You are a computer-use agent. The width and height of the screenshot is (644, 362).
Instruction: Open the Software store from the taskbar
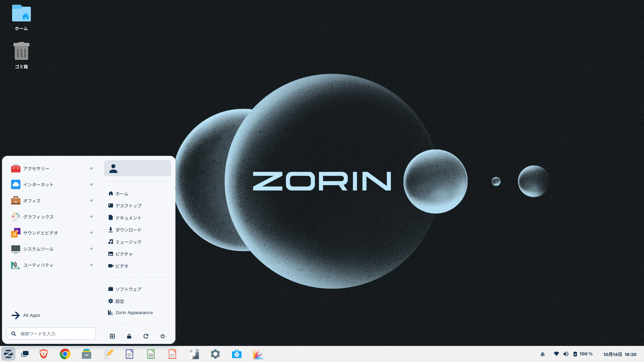(236, 354)
